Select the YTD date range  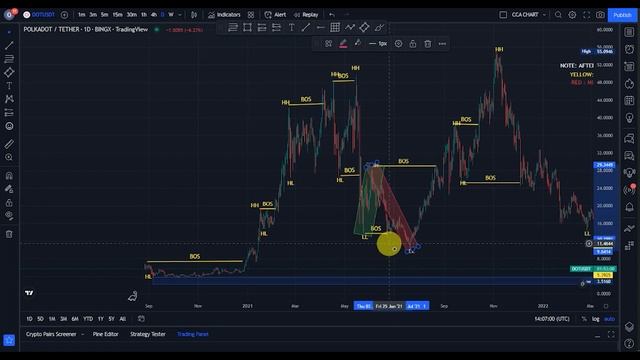click(88, 319)
